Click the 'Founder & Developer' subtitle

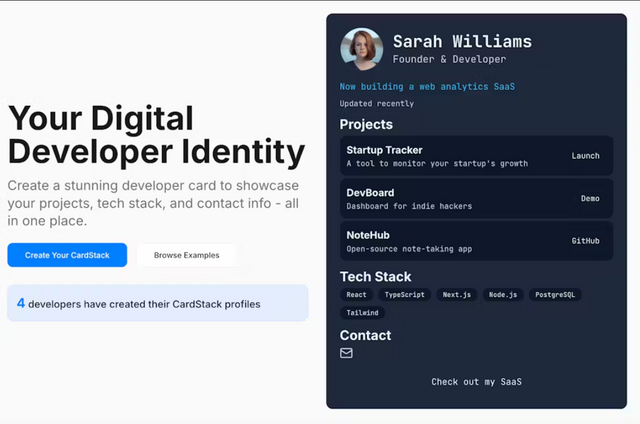[449, 59]
